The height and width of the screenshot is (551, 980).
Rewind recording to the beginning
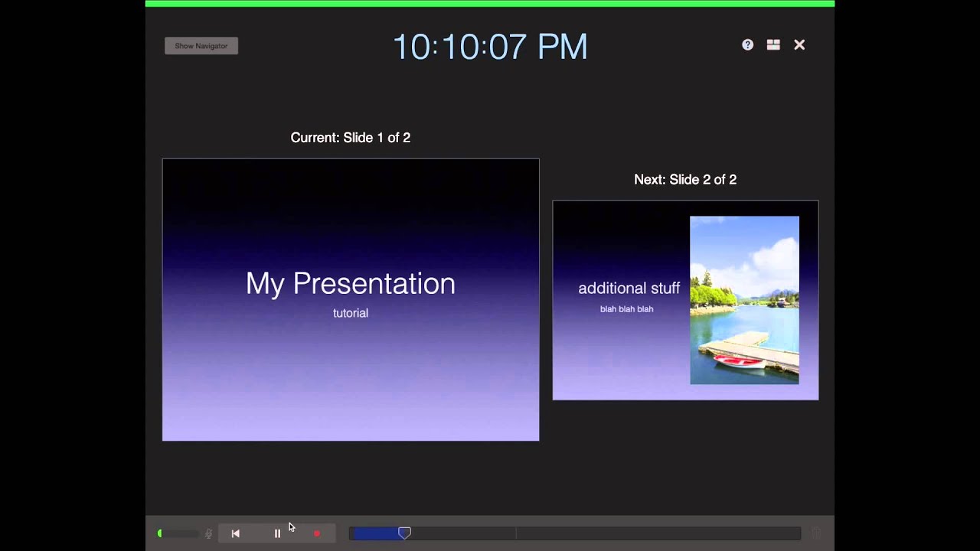pos(235,533)
